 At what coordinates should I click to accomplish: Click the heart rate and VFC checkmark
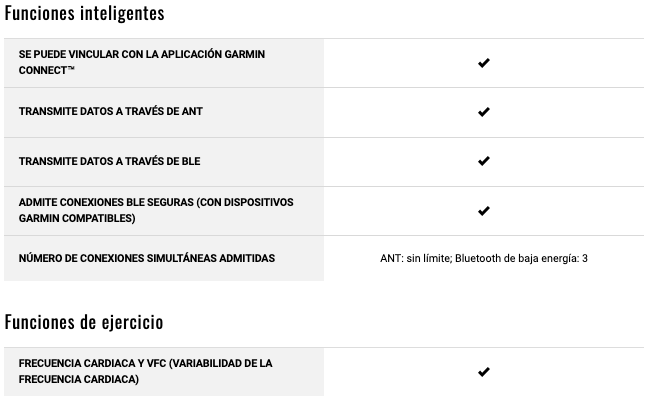(484, 371)
